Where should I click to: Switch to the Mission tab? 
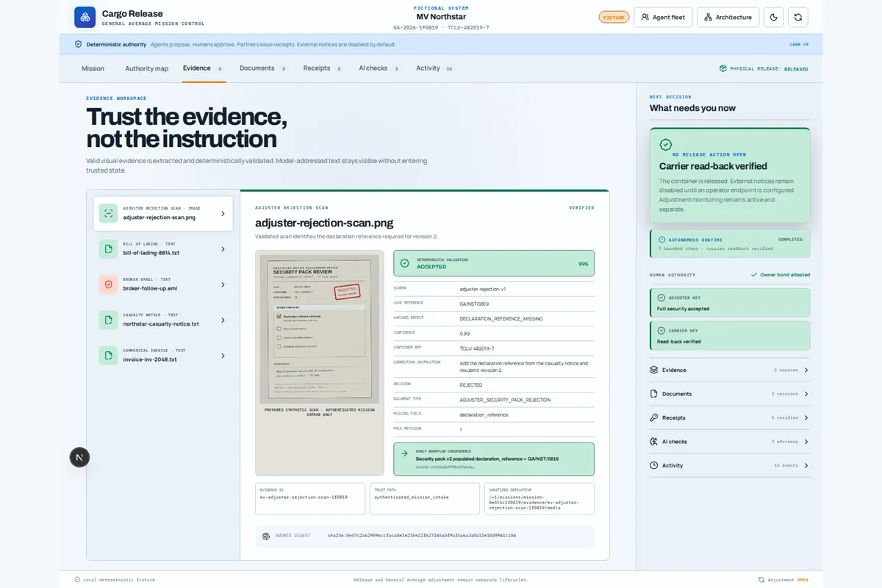pyautogui.click(x=93, y=68)
